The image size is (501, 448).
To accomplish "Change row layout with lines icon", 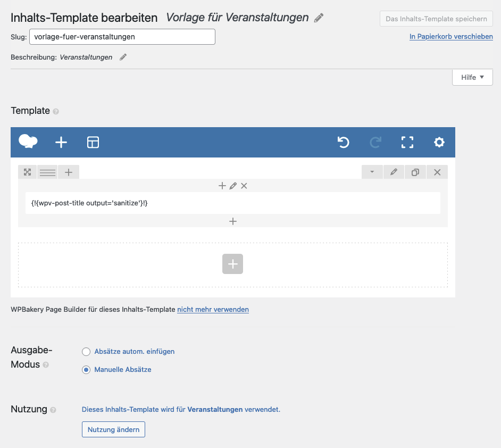I will pyautogui.click(x=48, y=172).
